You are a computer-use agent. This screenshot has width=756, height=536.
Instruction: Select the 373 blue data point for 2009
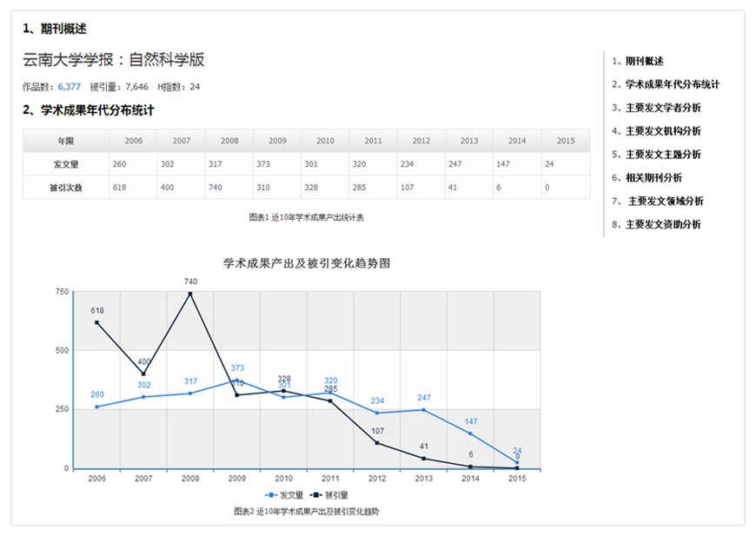click(x=237, y=380)
